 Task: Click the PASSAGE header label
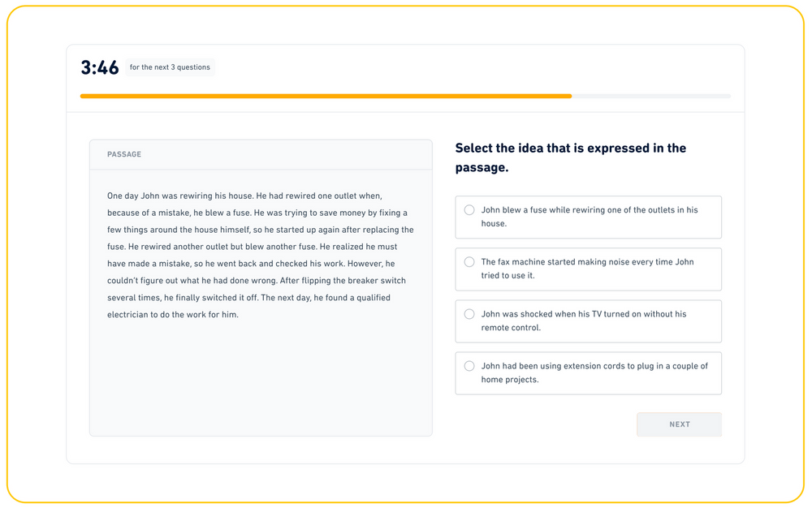click(x=124, y=154)
